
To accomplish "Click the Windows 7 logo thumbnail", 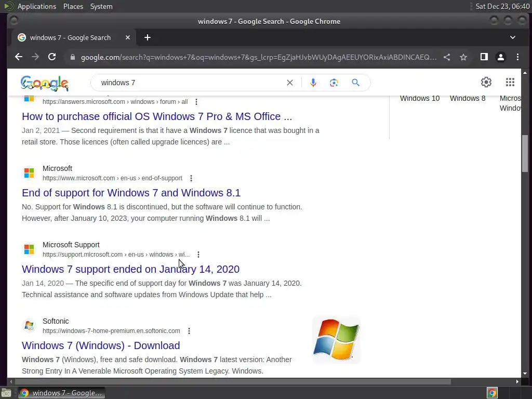I will coord(336,340).
